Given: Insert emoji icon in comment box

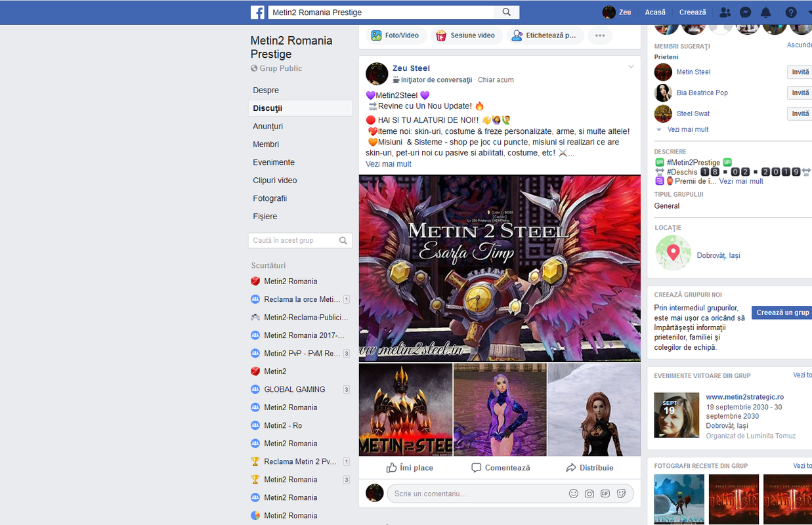Looking at the screenshot, I should click(x=573, y=493).
